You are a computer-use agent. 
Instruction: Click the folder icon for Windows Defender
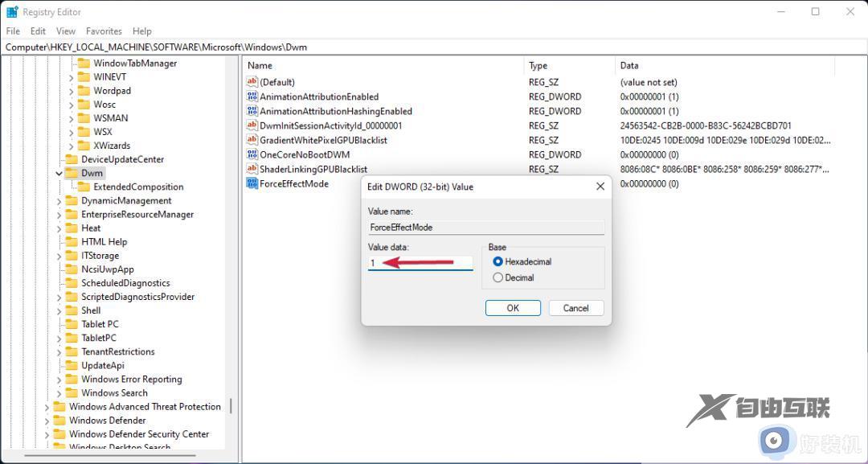point(60,420)
